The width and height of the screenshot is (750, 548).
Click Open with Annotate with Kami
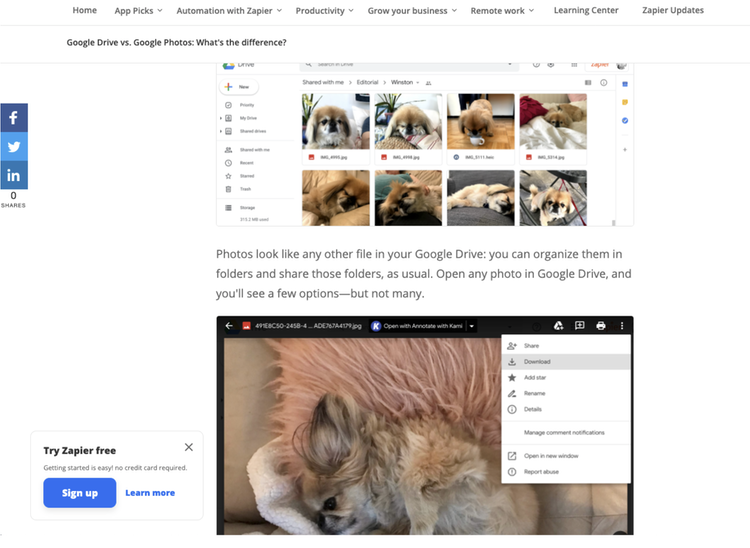point(417,326)
